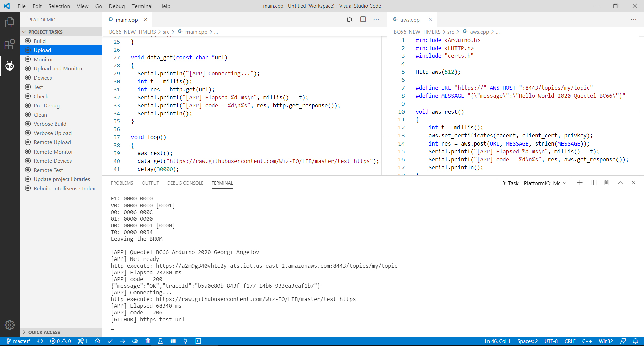The image size is (644, 346).
Task: Click PlatformIO Home icon in status bar
Action: pyautogui.click(x=98, y=341)
